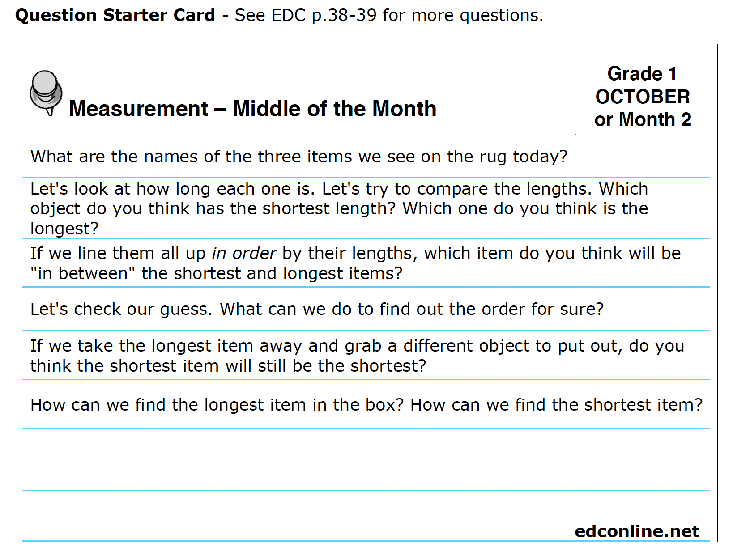Click the word 'longest?' on third line
This screenshot has width=733, height=560.
(x=64, y=229)
